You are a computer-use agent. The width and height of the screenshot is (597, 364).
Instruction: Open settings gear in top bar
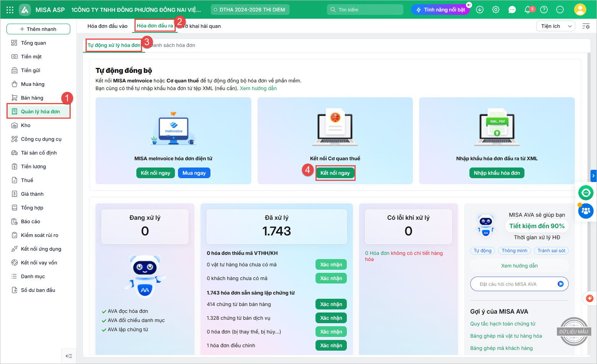pyautogui.click(x=496, y=10)
